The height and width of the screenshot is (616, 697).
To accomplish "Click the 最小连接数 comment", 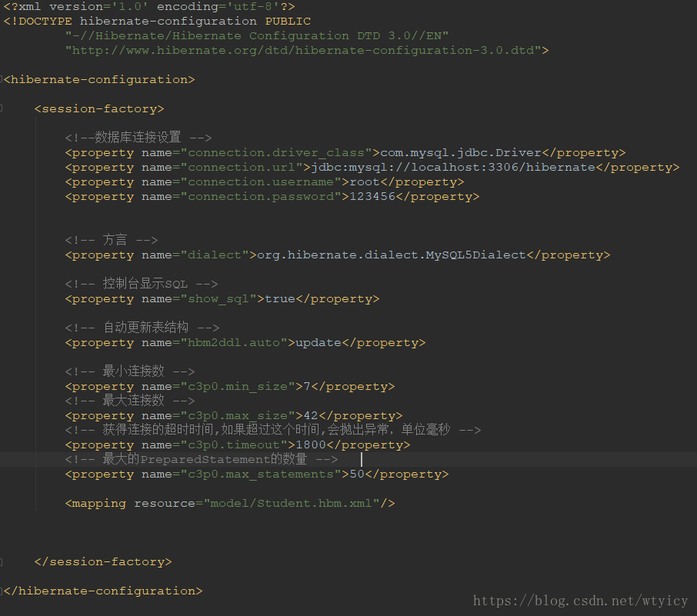I will (x=130, y=371).
